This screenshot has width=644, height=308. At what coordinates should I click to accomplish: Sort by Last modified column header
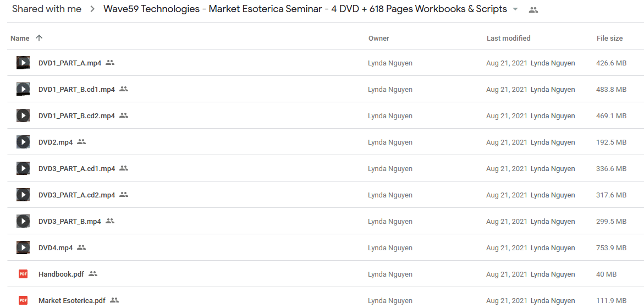coord(509,38)
